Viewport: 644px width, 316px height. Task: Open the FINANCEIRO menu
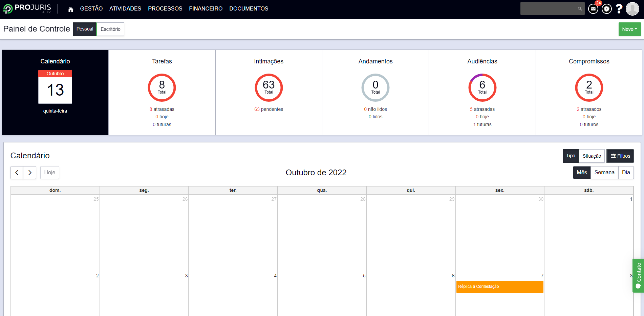point(206,9)
